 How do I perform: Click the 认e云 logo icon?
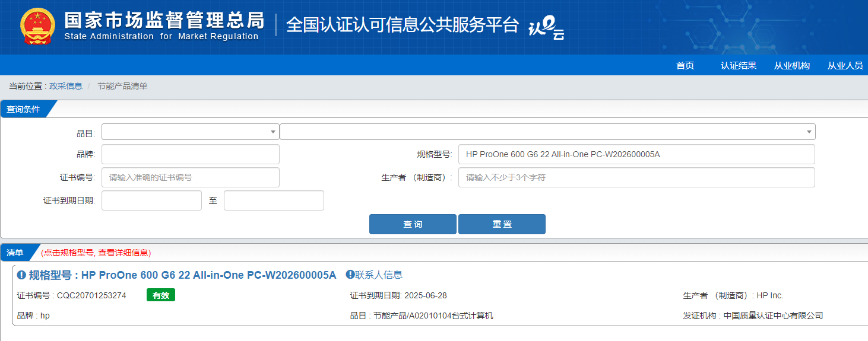click(546, 28)
